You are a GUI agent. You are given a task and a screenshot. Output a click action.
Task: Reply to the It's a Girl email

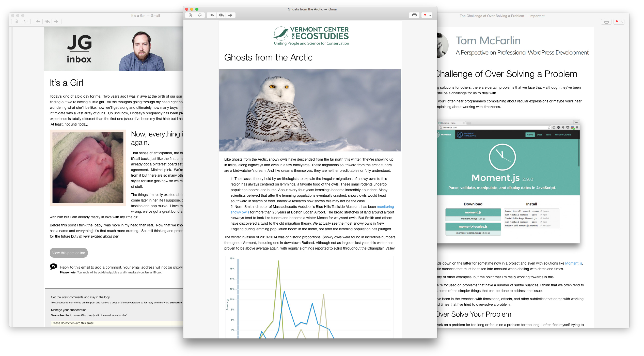38,22
